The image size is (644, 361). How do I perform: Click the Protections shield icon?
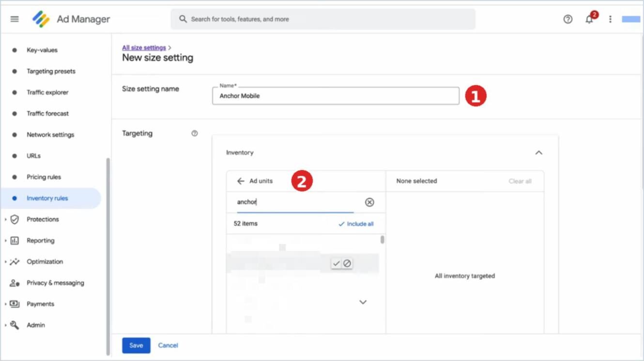(x=15, y=219)
